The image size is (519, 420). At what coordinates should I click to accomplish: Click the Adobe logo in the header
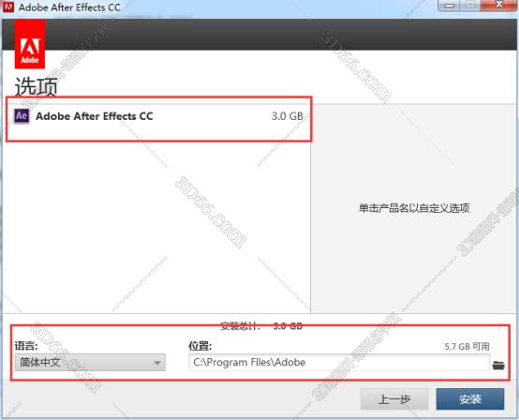tap(30, 44)
